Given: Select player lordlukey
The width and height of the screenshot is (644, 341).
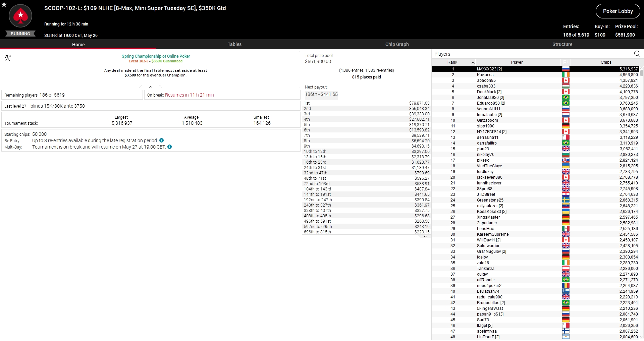Looking at the screenshot, I should click(485, 172).
